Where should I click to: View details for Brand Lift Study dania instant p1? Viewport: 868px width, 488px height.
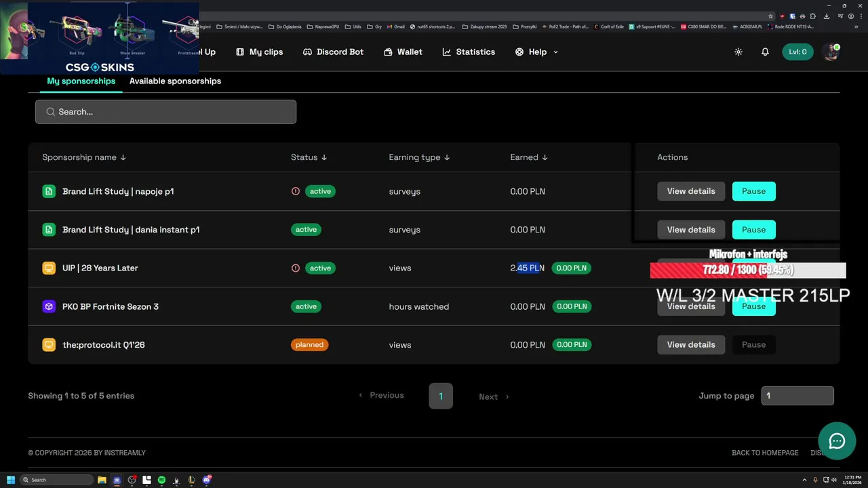click(691, 230)
